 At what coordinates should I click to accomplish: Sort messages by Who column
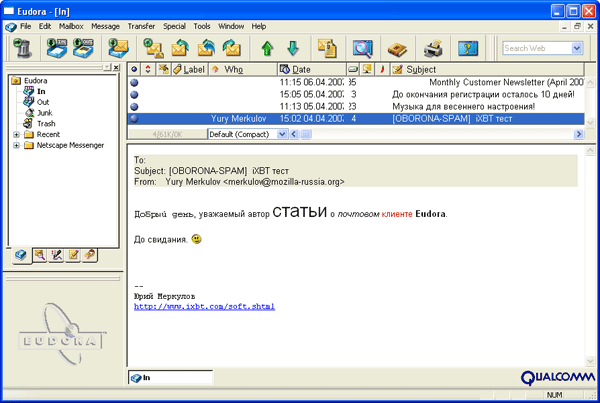tap(243, 69)
